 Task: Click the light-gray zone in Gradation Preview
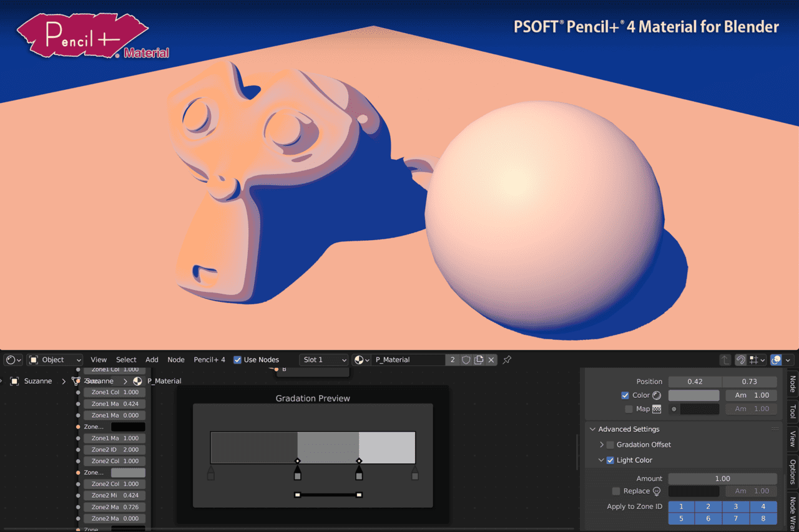[387, 447]
